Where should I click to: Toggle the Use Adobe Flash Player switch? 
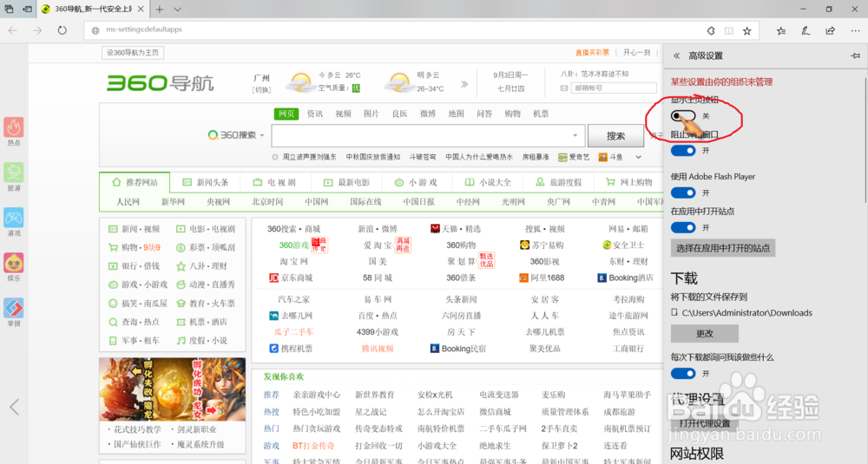pos(683,193)
